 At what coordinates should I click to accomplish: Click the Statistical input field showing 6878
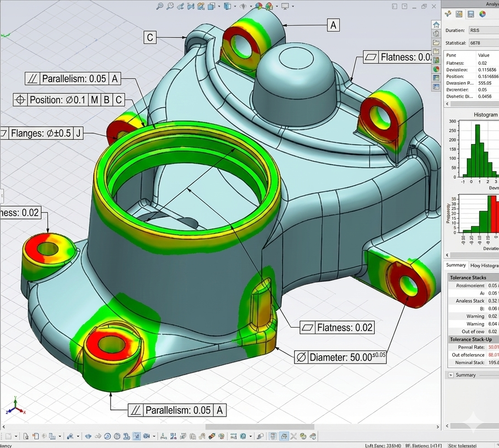tap(482, 43)
